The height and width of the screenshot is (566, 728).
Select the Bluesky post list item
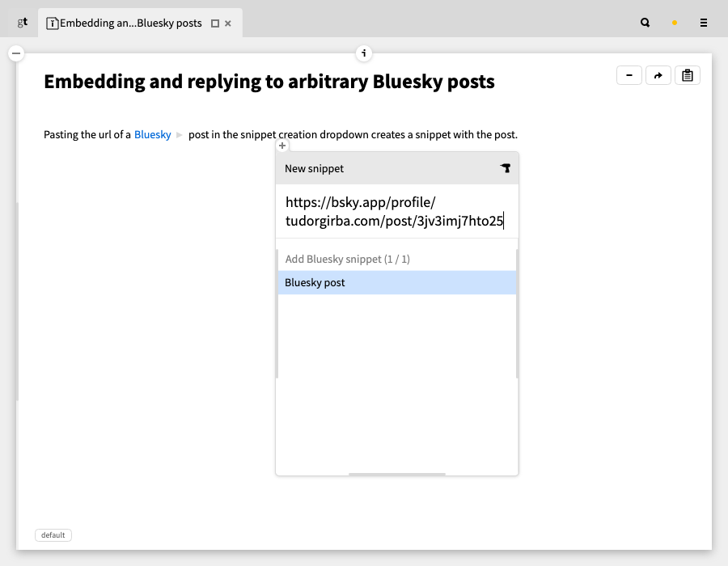pos(397,282)
